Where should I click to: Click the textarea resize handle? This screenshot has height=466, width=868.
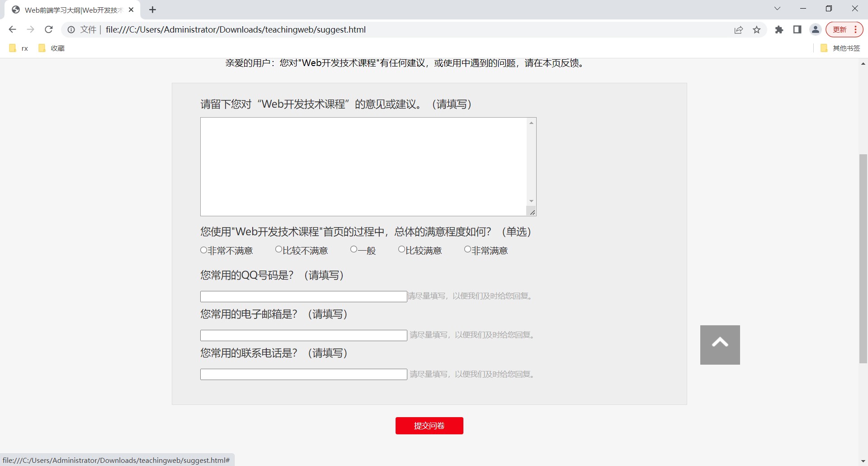(x=532, y=212)
